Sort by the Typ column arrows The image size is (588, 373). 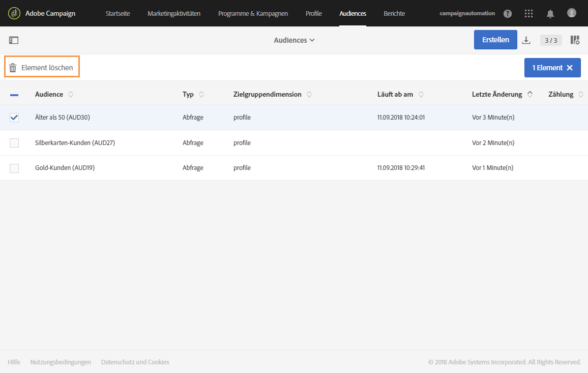201,94
